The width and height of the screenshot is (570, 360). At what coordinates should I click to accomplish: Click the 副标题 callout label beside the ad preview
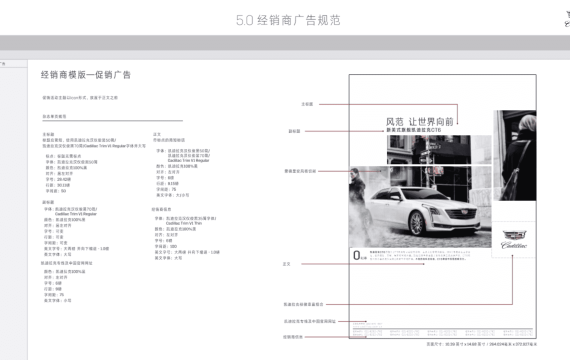tap(294, 131)
